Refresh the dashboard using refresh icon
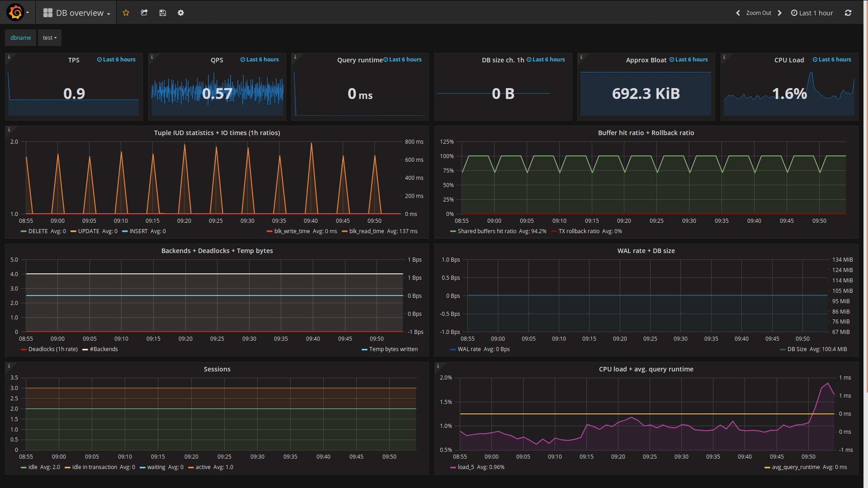 coord(848,13)
